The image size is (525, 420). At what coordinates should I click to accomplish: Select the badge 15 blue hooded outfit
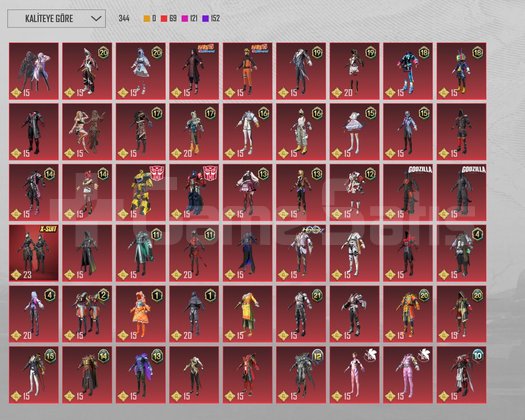tap(408, 132)
